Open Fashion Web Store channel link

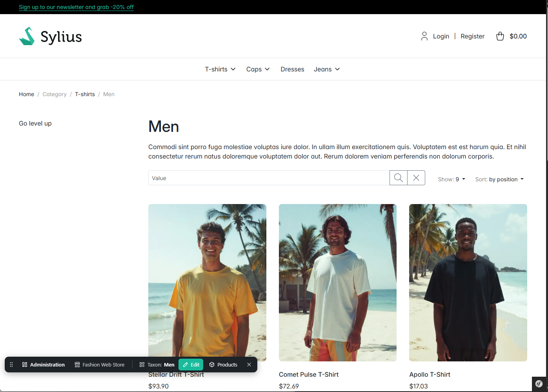click(100, 365)
